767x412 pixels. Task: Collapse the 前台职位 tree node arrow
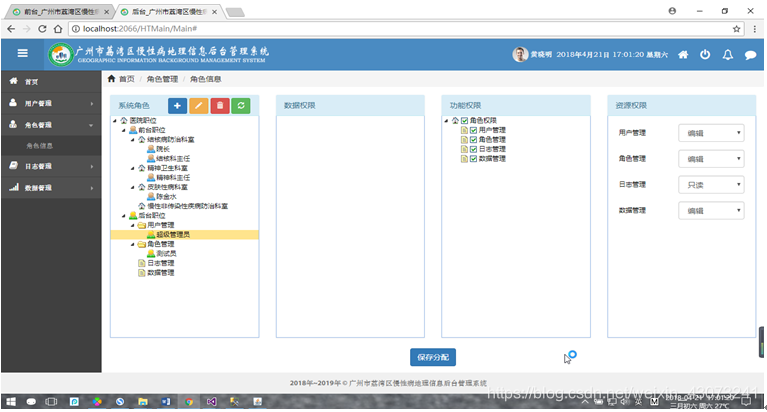[124, 130]
